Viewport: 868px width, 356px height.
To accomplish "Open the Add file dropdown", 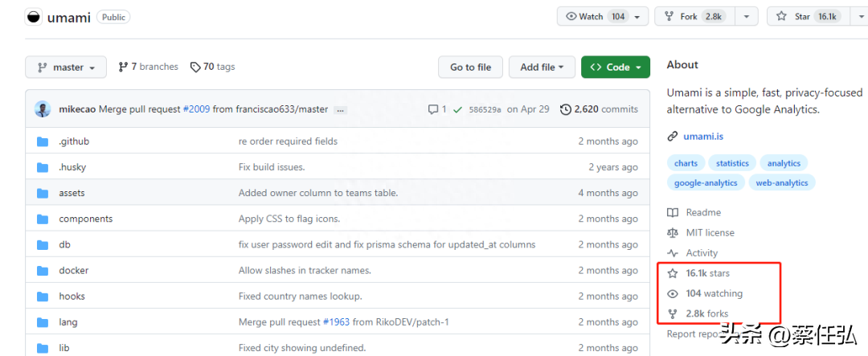I will (x=542, y=67).
